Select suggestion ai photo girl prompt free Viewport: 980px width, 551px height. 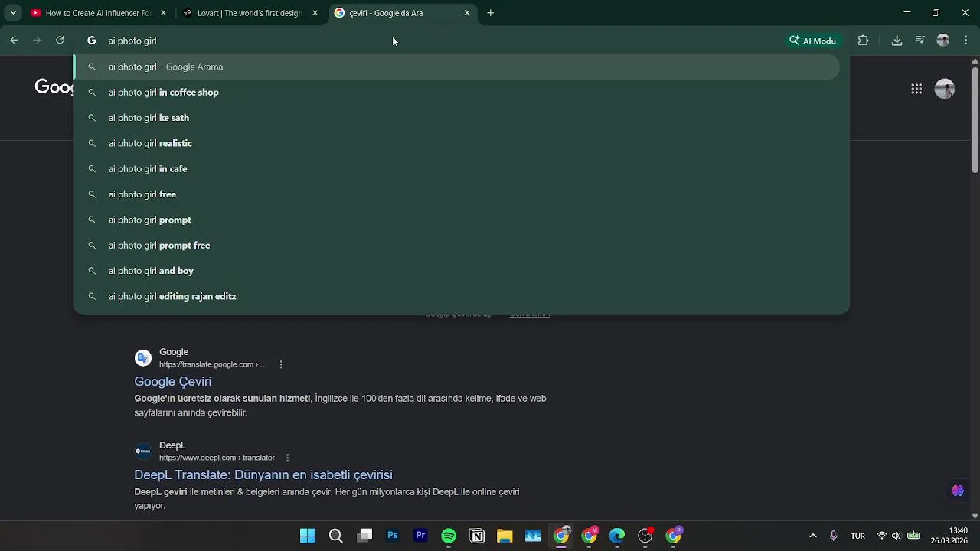(x=456, y=245)
